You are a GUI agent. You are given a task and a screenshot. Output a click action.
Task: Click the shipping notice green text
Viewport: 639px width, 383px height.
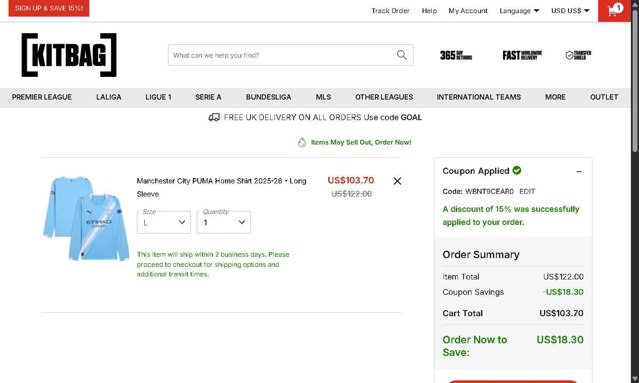tap(213, 264)
